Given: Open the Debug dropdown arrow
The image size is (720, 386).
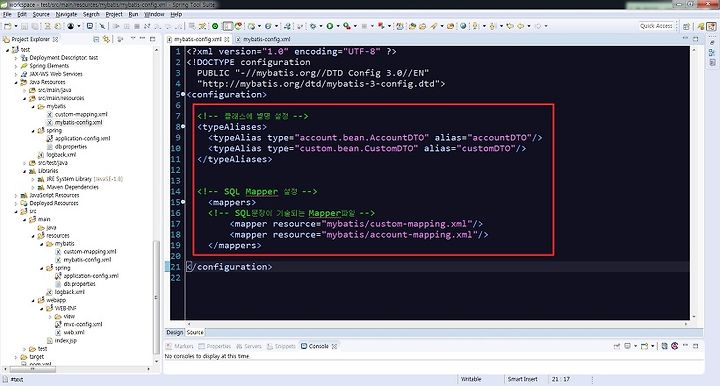Looking at the screenshot, I should tap(321, 26).
